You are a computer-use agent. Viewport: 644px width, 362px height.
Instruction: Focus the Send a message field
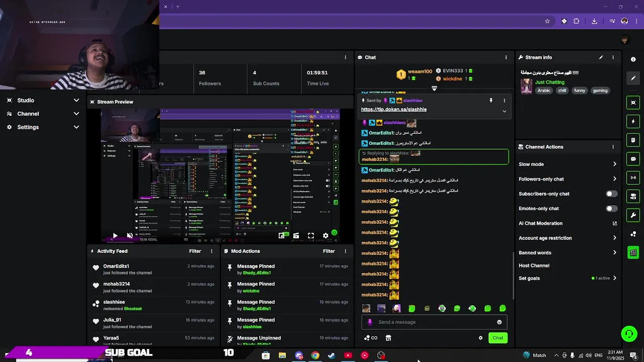tap(434, 322)
